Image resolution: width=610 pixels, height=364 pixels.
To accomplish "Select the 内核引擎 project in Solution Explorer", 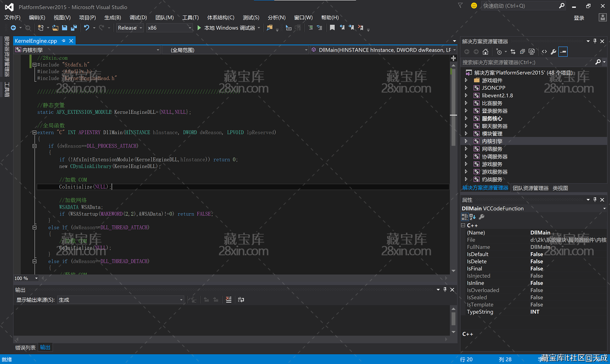I will tap(492, 141).
